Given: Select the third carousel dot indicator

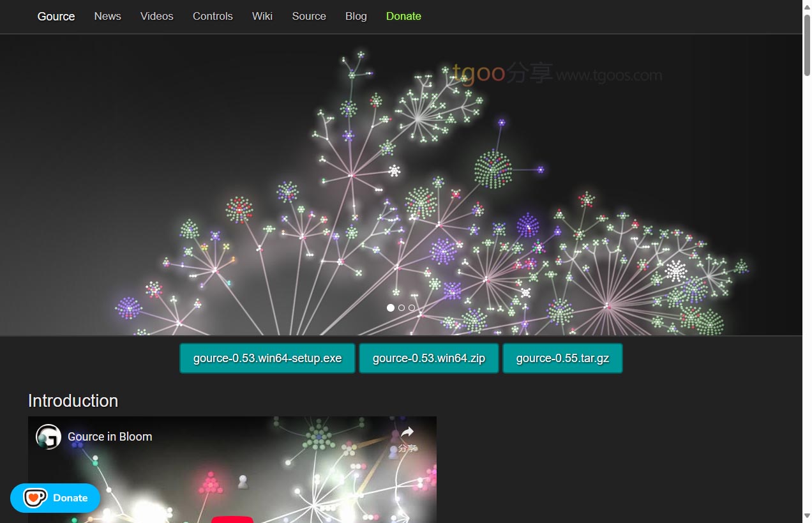Looking at the screenshot, I should (x=412, y=308).
